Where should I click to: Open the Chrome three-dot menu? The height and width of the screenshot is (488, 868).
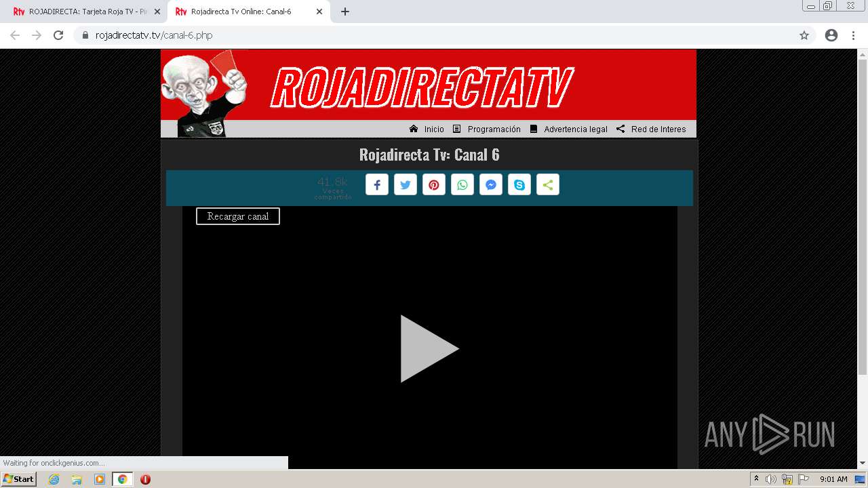[x=853, y=35]
